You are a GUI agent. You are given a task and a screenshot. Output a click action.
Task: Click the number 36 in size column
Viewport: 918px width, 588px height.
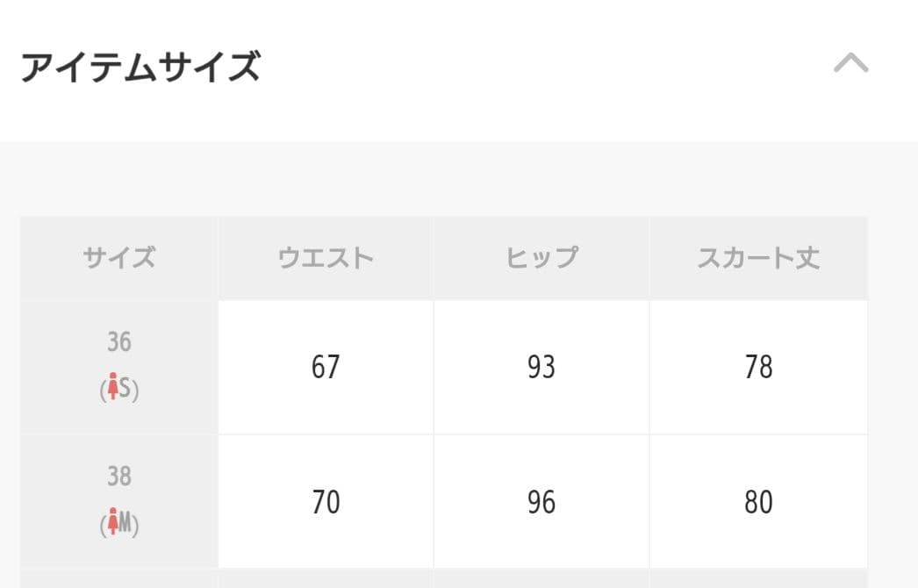pyautogui.click(x=119, y=341)
